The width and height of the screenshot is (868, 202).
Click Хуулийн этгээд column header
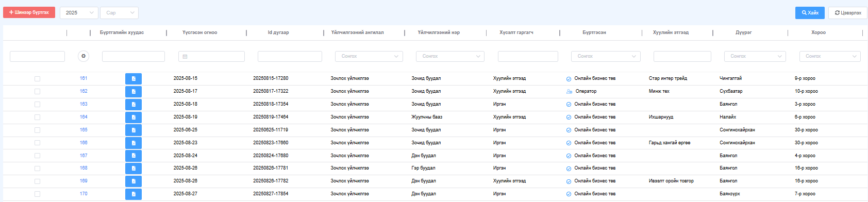pyautogui.click(x=671, y=32)
